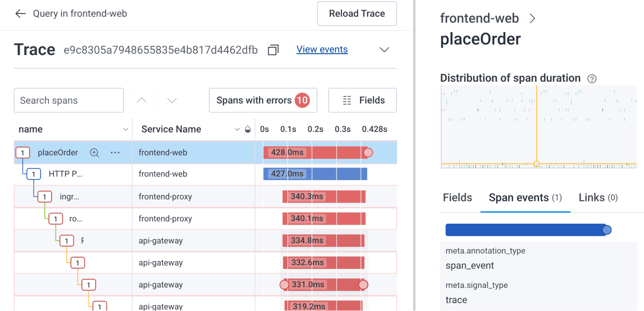
Task: Click the half-filled color icon in Service Name header
Action: tap(248, 129)
